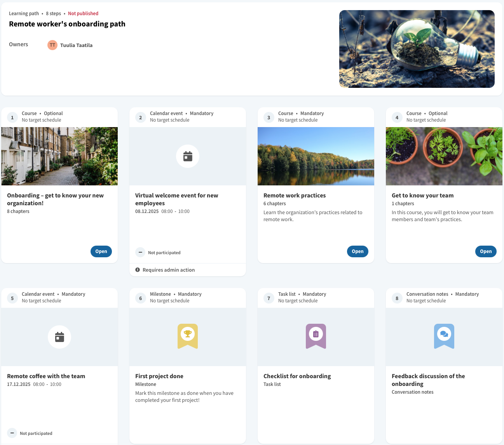Click the light bulb learning path cover image
The height and width of the screenshot is (445, 504).
coord(417,49)
